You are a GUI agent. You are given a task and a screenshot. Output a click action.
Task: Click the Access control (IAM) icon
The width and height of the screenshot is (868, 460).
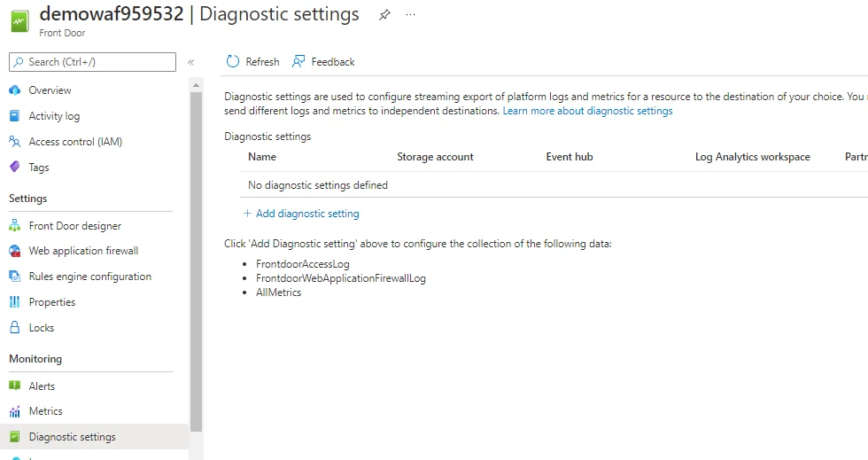[14, 142]
